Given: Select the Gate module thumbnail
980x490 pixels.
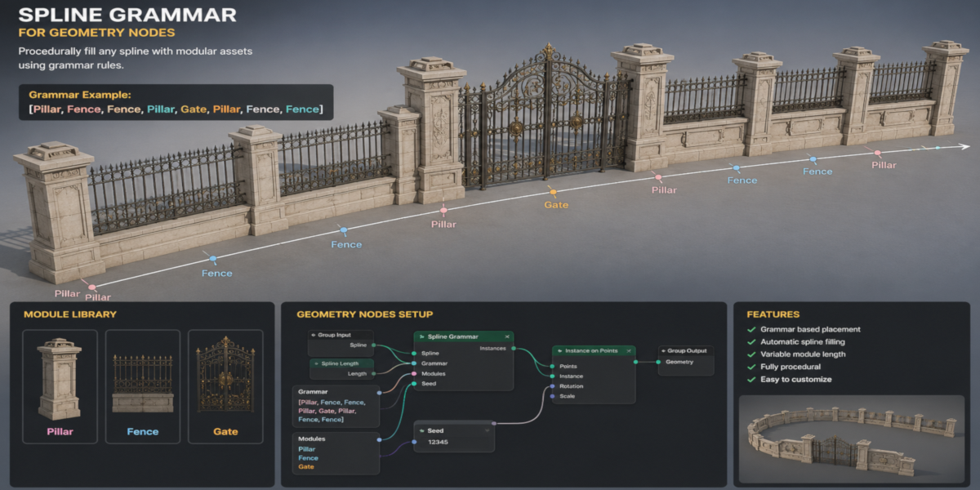Looking at the screenshot, I should 225,385.
